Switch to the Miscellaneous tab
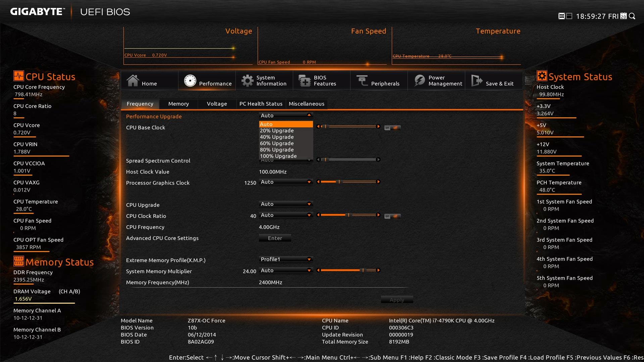Screen dimensions: 644x362 [x=306, y=104]
